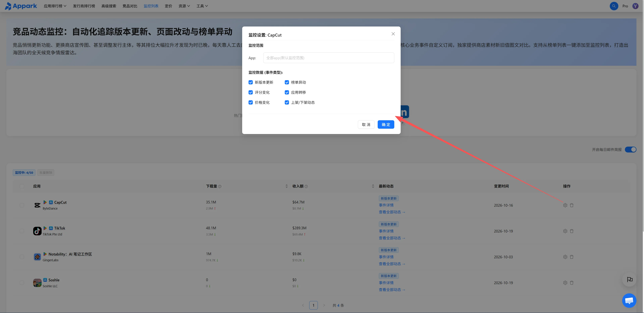644x313 pixels.
Task: Toggle 应用转移 checkbox
Action: tap(287, 92)
